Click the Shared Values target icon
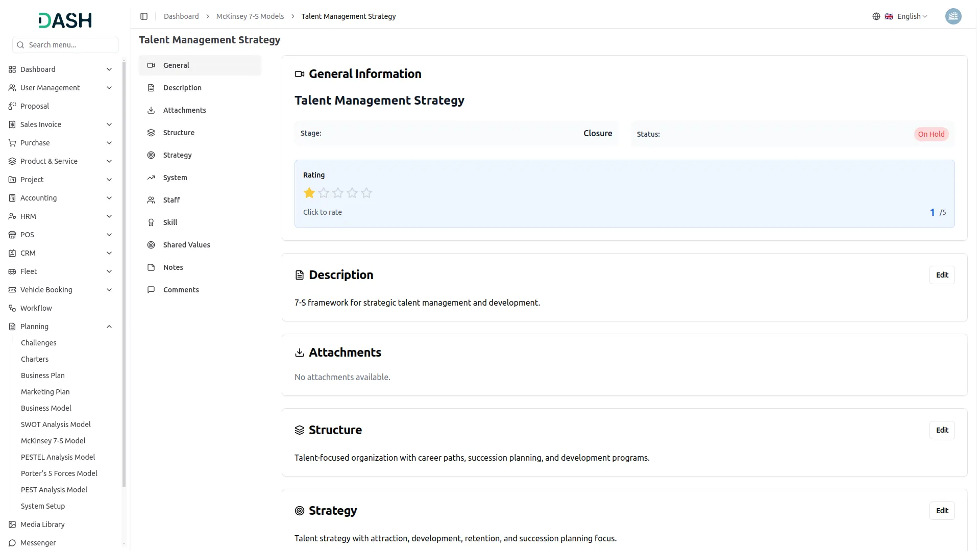Screen dimensions: 980x551 pos(151,245)
